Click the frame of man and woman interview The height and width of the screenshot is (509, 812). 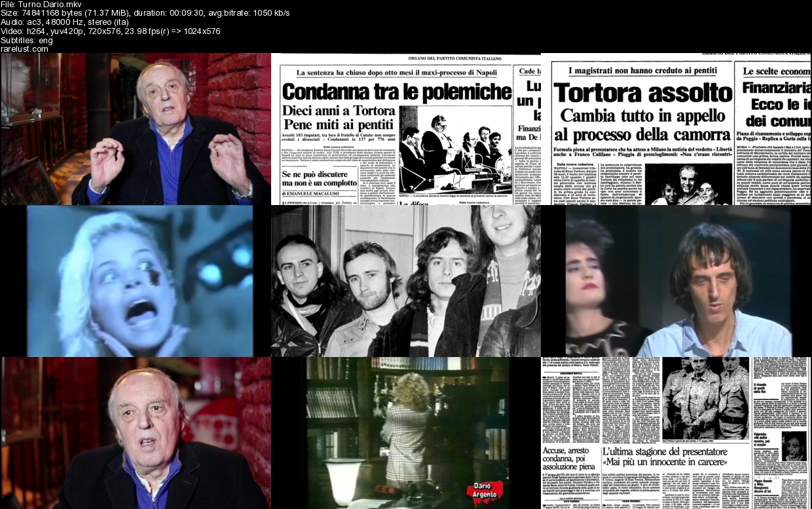pos(675,281)
